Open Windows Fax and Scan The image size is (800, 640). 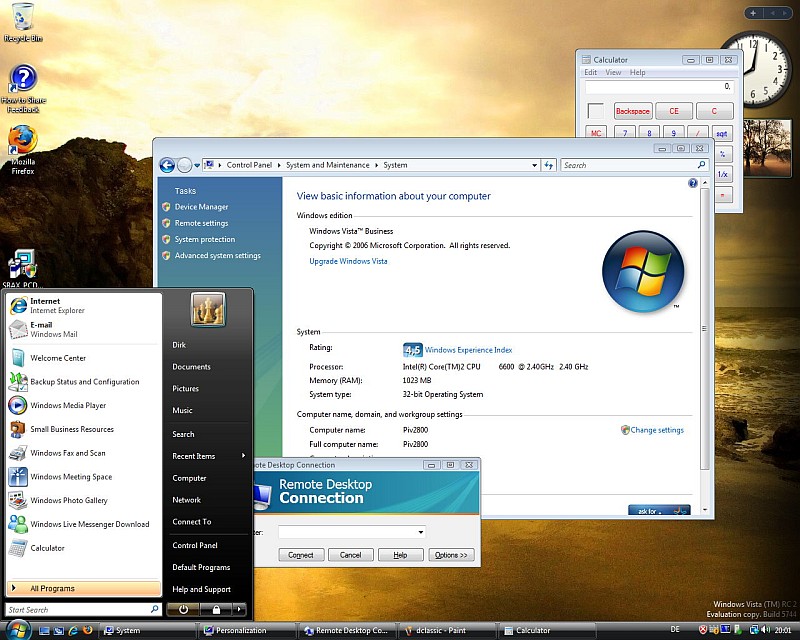tap(85, 453)
